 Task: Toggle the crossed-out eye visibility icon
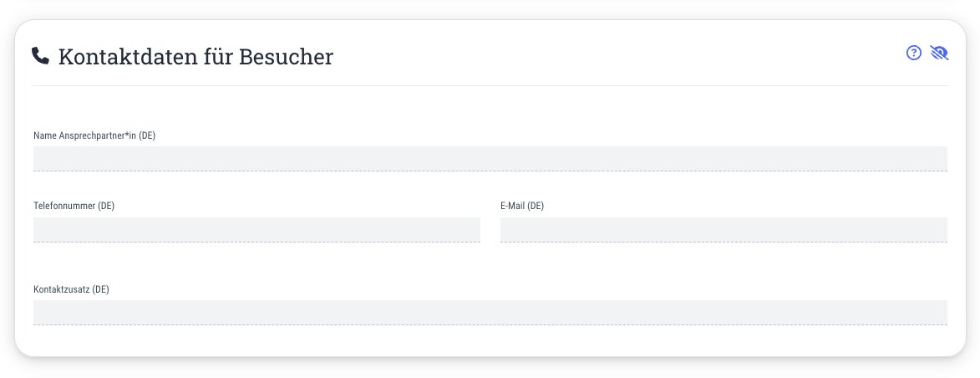939,53
